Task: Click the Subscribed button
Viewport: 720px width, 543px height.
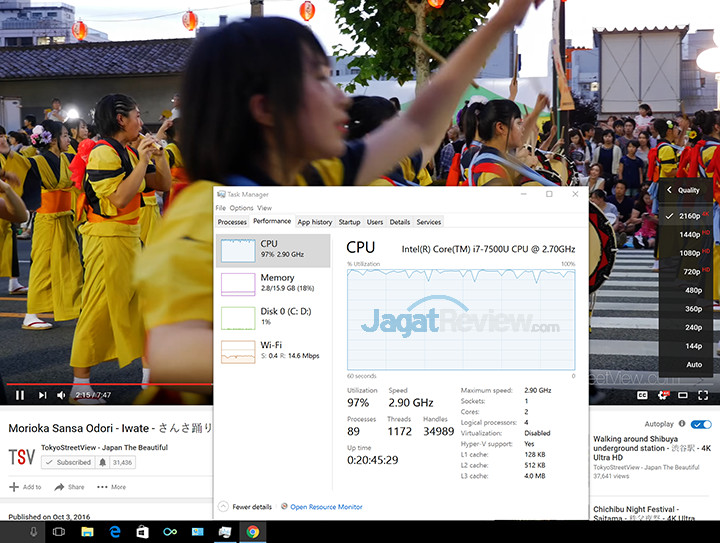Action: coord(68,462)
